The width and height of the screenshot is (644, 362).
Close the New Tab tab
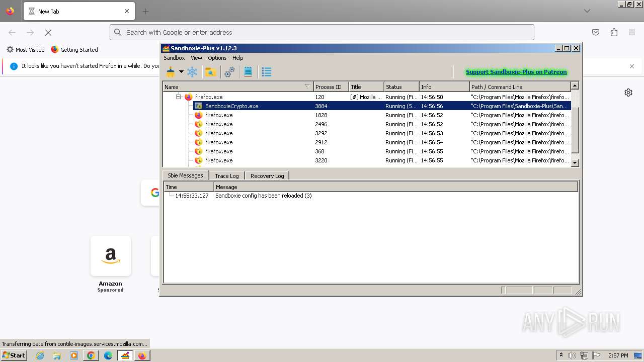tap(127, 11)
